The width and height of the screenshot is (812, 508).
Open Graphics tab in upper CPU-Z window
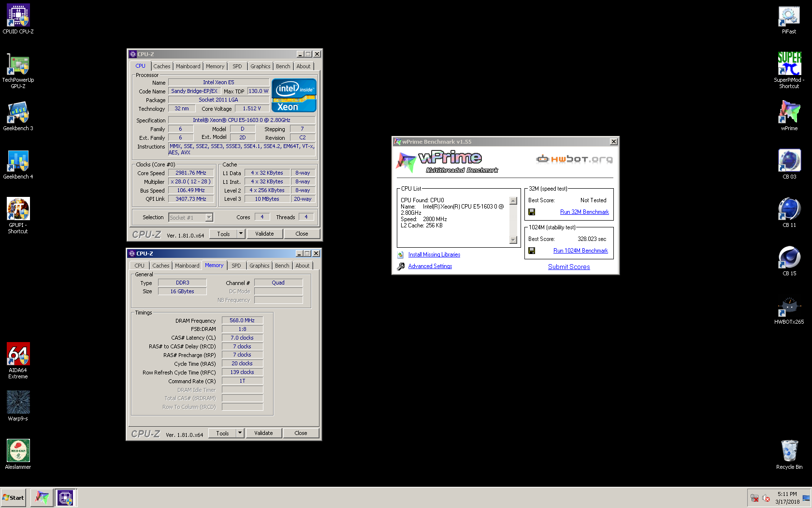[261, 66]
